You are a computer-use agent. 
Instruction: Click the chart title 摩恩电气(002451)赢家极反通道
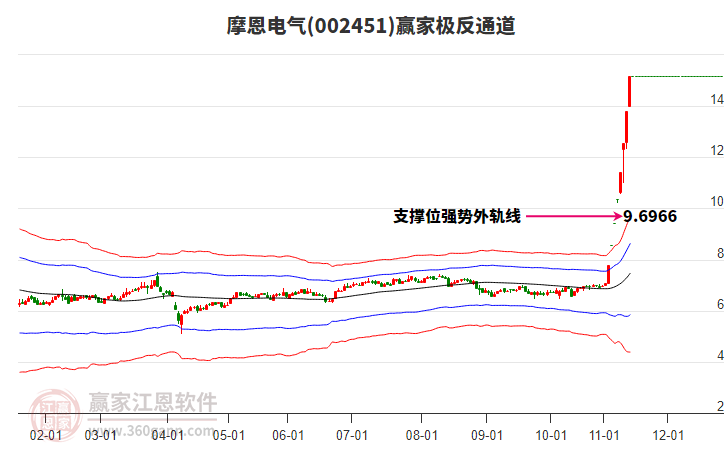click(x=370, y=26)
